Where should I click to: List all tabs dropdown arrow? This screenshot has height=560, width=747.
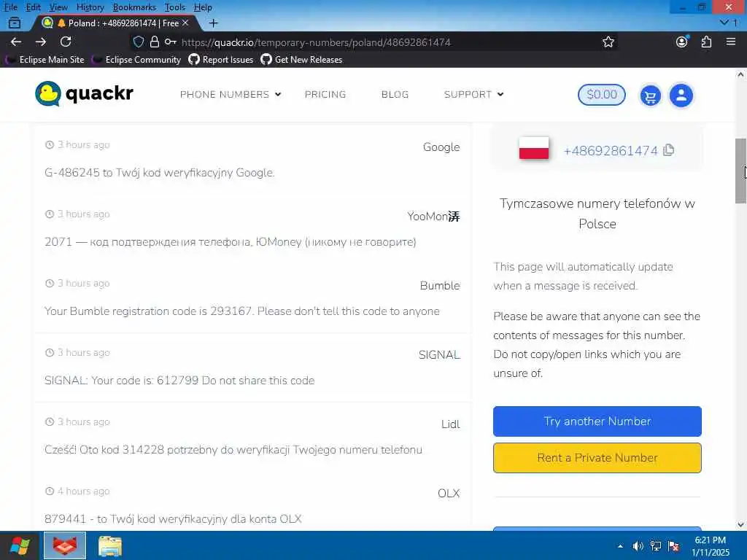[x=724, y=23]
